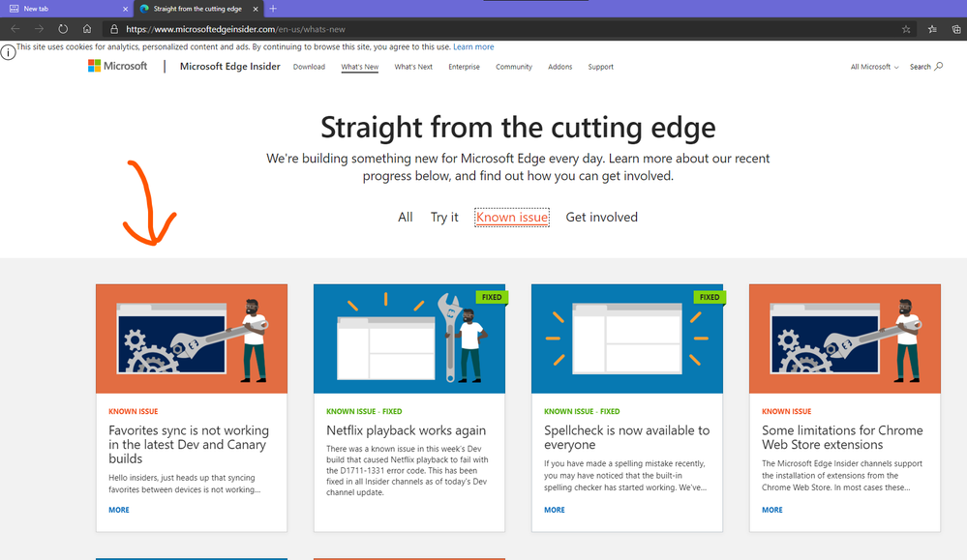Open the Spellcheck card image

pos(627,339)
